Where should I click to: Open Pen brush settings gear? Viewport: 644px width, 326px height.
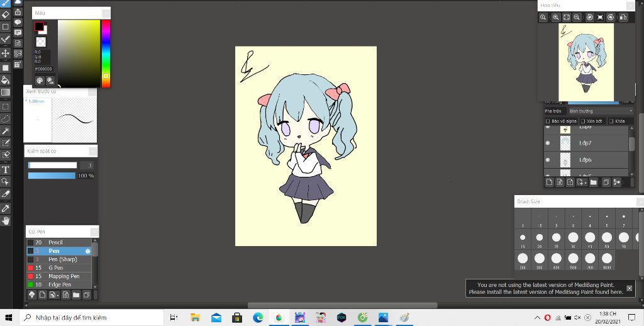coord(87,251)
